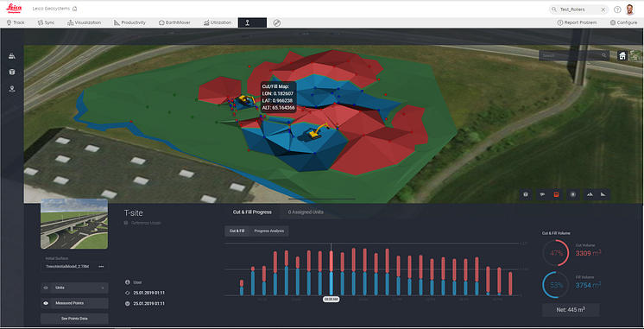This screenshot has height=329, width=644.
Task: Click the sync arrows icon by first date
Action: [x=127, y=293]
